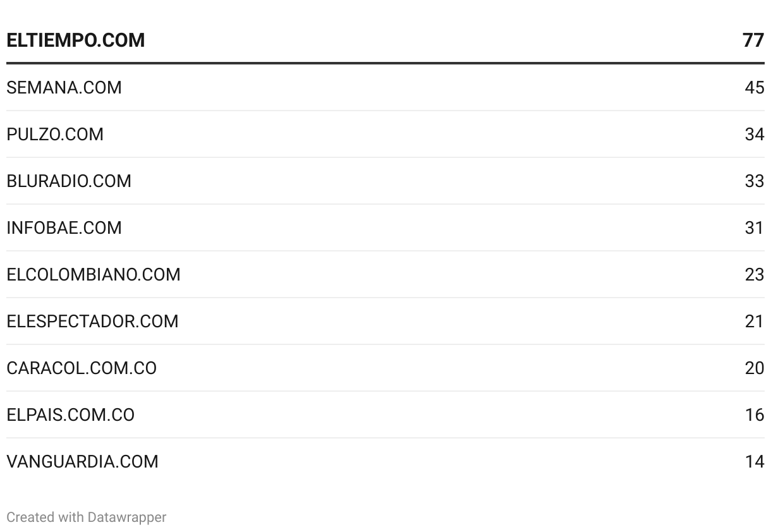Image resolution: width=771 pixels, height=532 pixels.
Task: Click the INFOBAE.COM entry
Action: (64, 227)
